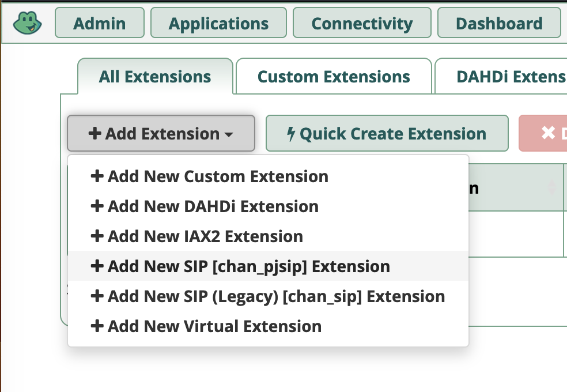Screen dimensions: 567x392
Task: Click the plus icon on Add Extension button
Action: click(96, 133)
